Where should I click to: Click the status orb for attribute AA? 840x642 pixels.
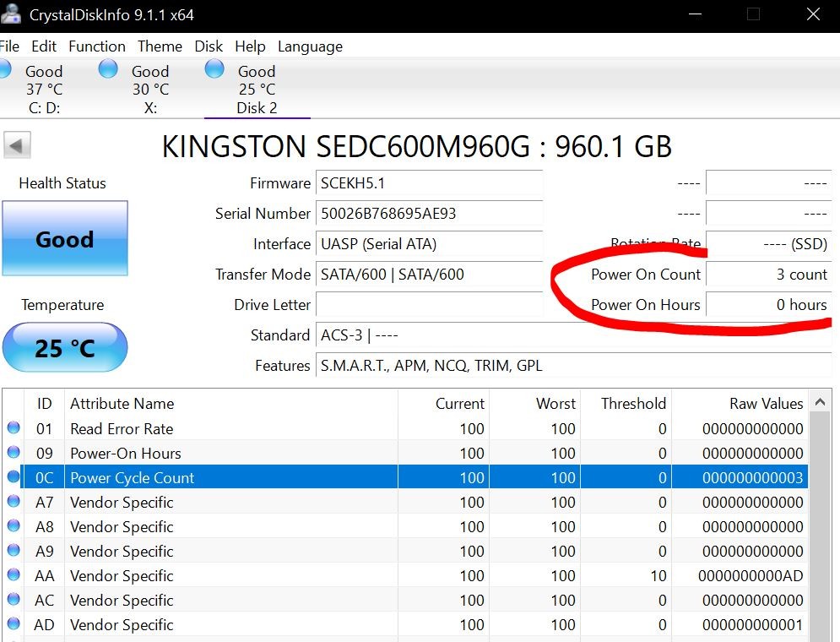click(x=14, y=575)
